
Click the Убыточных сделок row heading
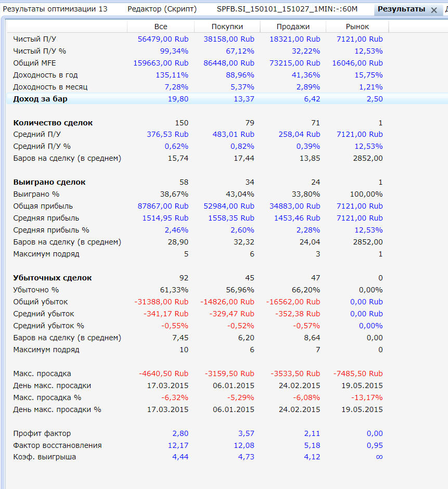coord(53,278)
